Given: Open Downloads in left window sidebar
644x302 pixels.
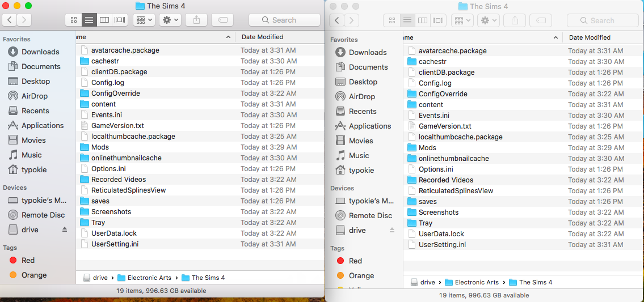Looking at the screenshot, I should click(x=33, y=52).
